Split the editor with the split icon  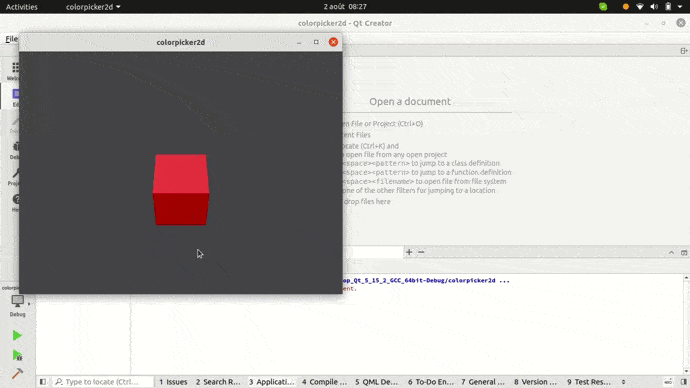(684, 51)
